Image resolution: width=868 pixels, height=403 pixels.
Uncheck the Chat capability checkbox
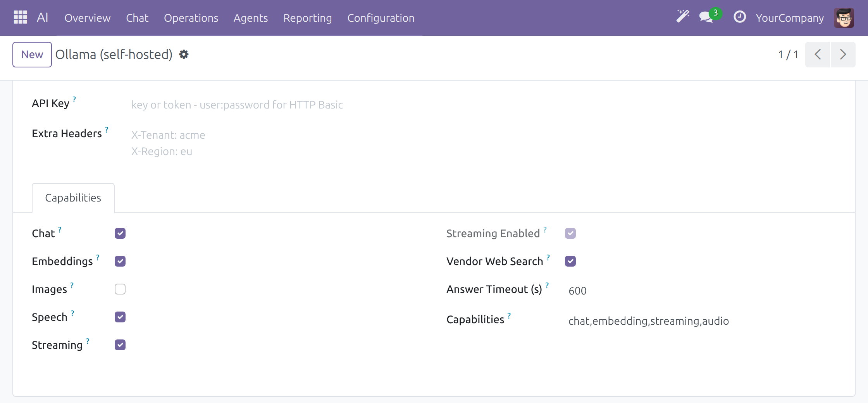click(x=120, y=233)
